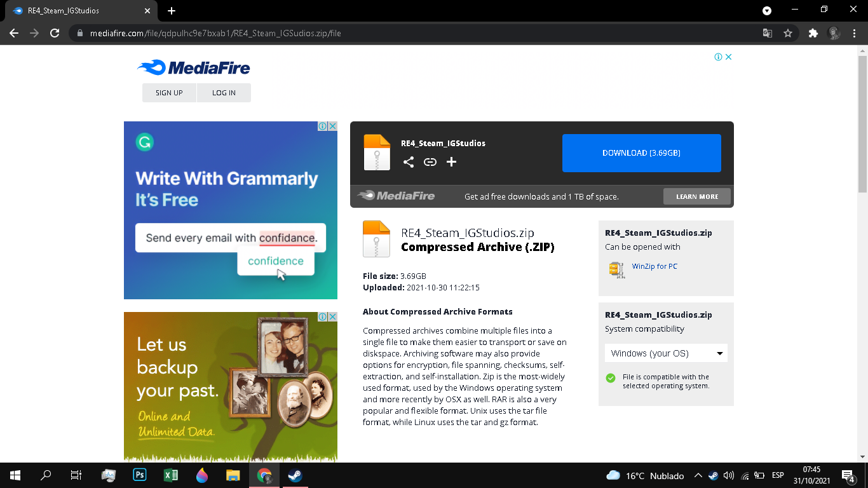Click the 'Compressed Archive (.ZIP)' heading text
868x488 pixels.
pyautogui.click(x=478, y=247)
